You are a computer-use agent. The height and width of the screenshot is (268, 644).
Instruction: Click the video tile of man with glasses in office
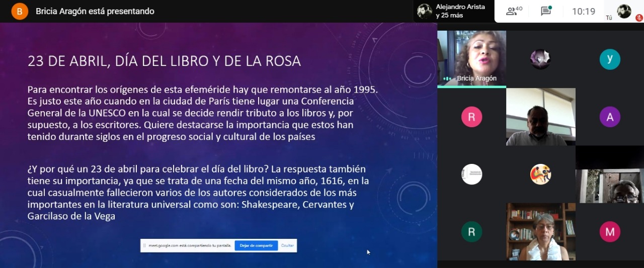[540, 117]
